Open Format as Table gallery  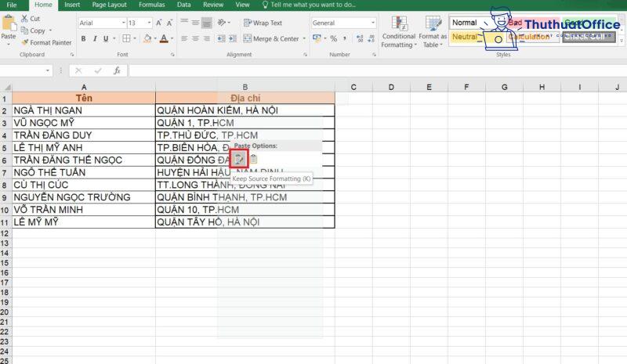coord(433,32)
